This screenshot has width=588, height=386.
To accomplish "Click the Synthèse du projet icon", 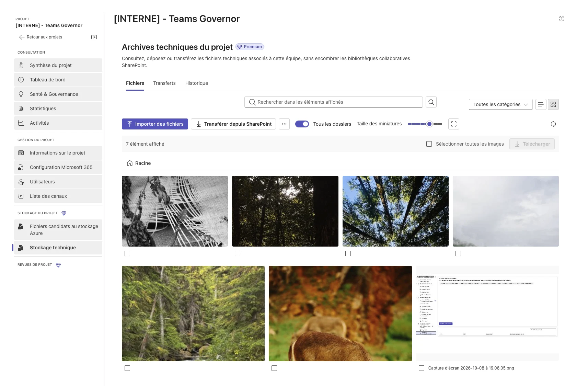I will [x=21, y=65].
